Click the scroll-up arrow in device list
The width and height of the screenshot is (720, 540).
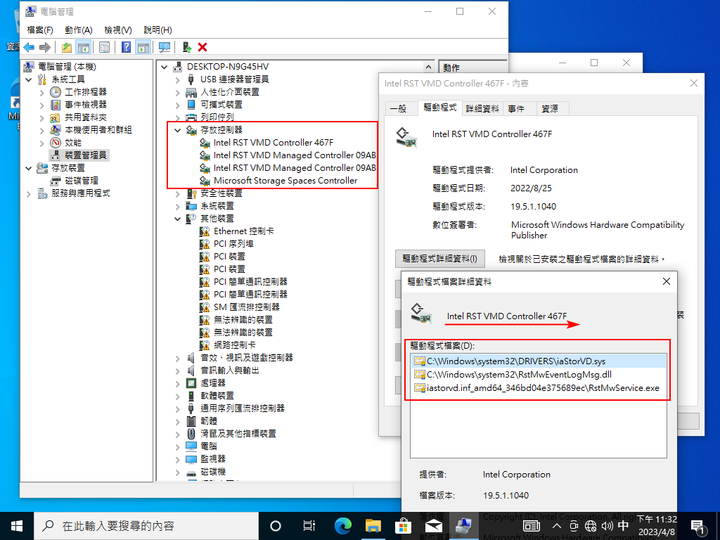coord(428,67)
